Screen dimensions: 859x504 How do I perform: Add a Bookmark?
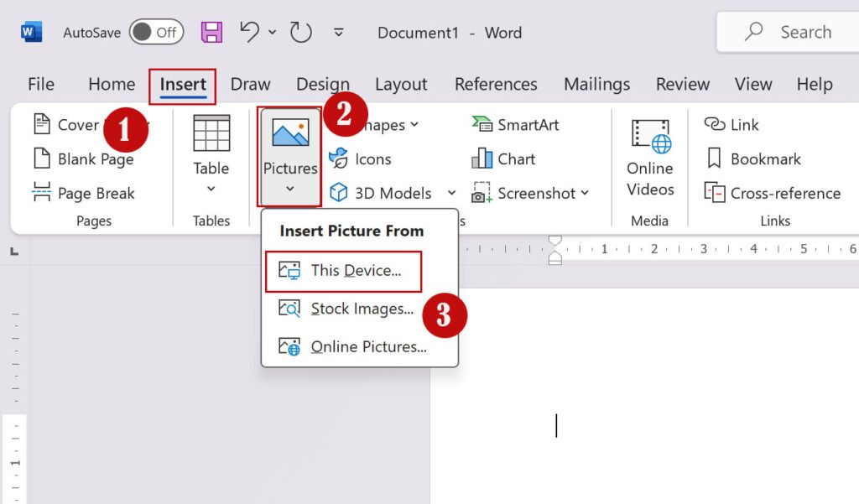752,158
